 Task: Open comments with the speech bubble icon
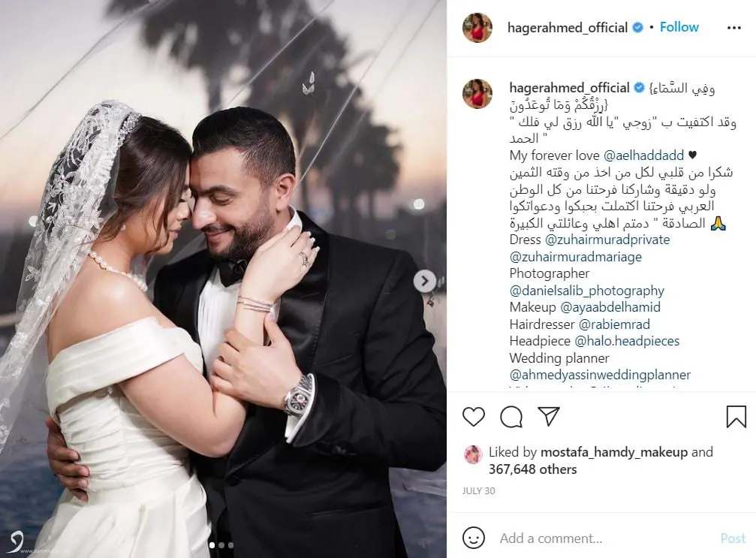click(511, 417)
